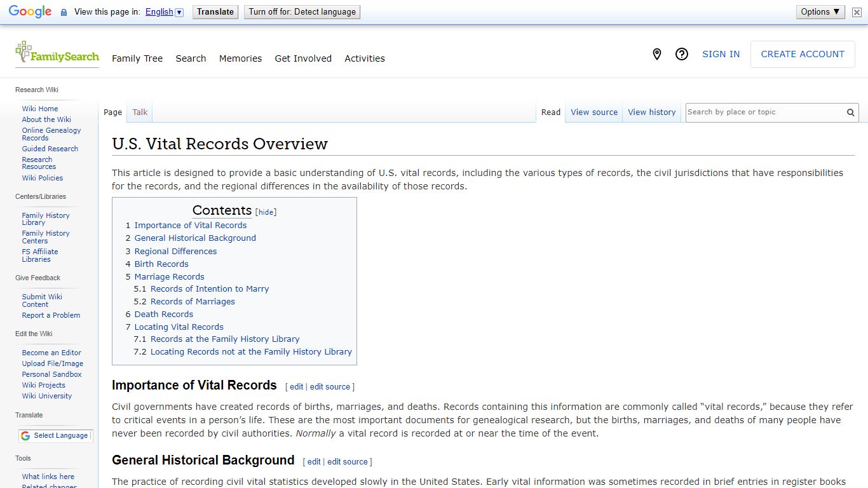Screen dimensions: 868x488
Task: Close the Google Translate bar
Action: [857, 12]
